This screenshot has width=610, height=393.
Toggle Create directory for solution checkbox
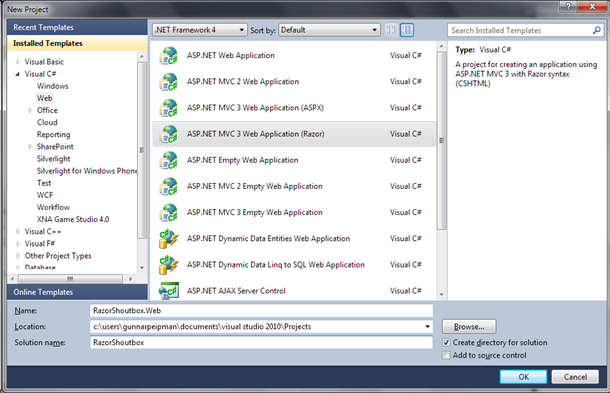446,342
